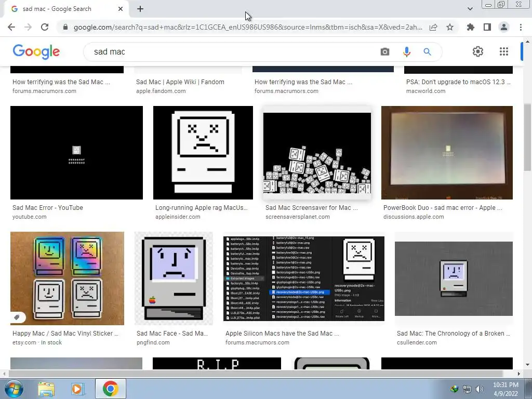532x399 pixels.
Task: Open the Windows Start menu
Action: click(x=14, y=389)
